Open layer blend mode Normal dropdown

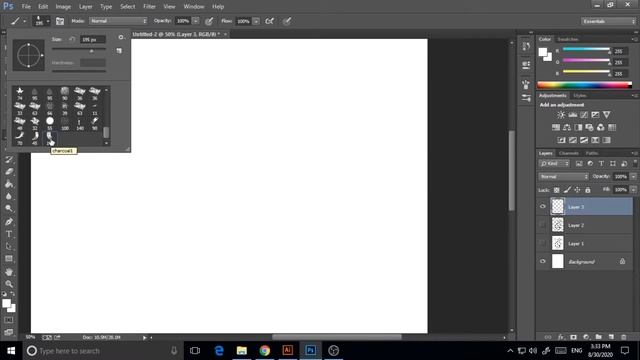(563, 176)
